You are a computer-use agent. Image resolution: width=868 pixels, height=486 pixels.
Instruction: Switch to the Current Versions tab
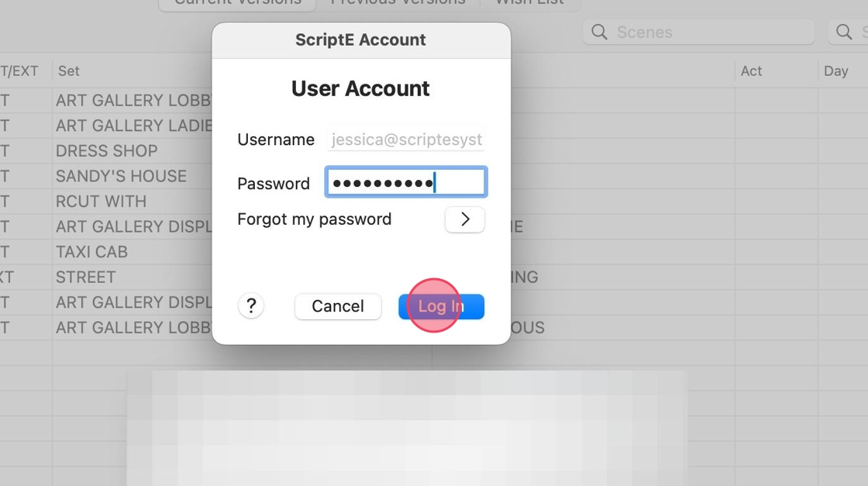[237, 3]
